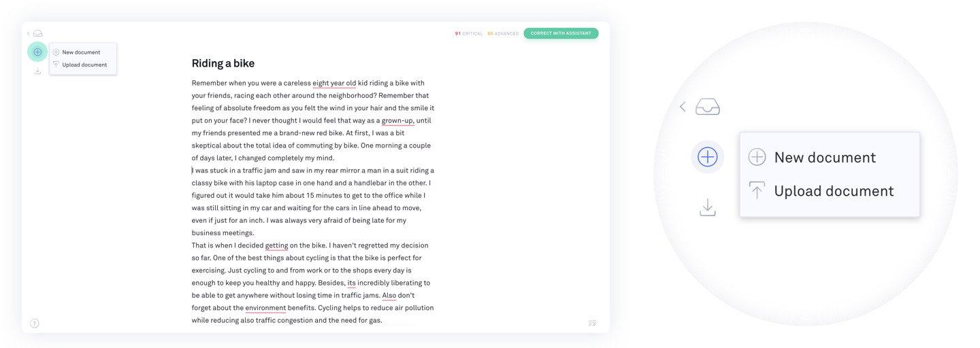Image resolution: width=980 pixels, height=348 pixels.
Task: Click the large back chevron in the magnified view
Action: point(683,107)
